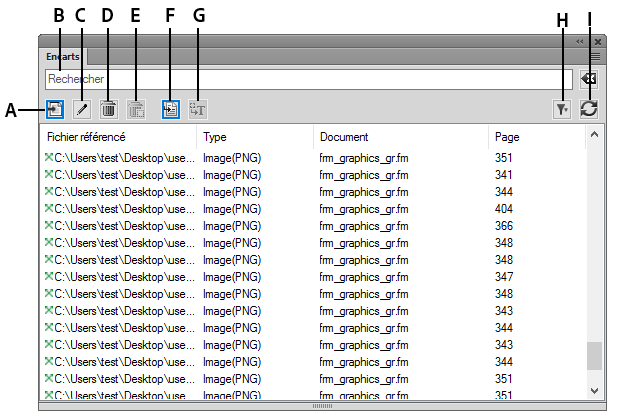Select the inset row on page 366

point(300,226)
